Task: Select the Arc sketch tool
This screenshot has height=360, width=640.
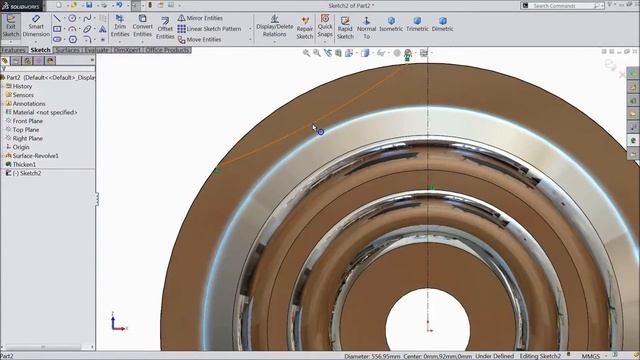Action: click(72, 29)
